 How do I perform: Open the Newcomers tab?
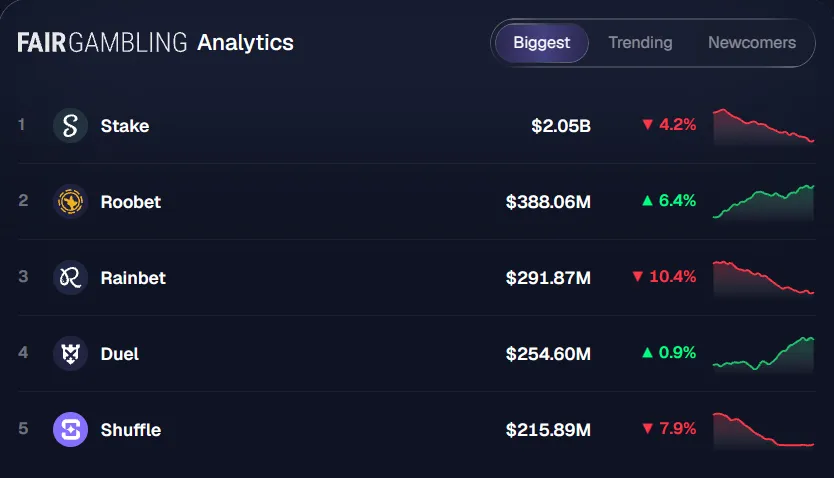[752, 43]
